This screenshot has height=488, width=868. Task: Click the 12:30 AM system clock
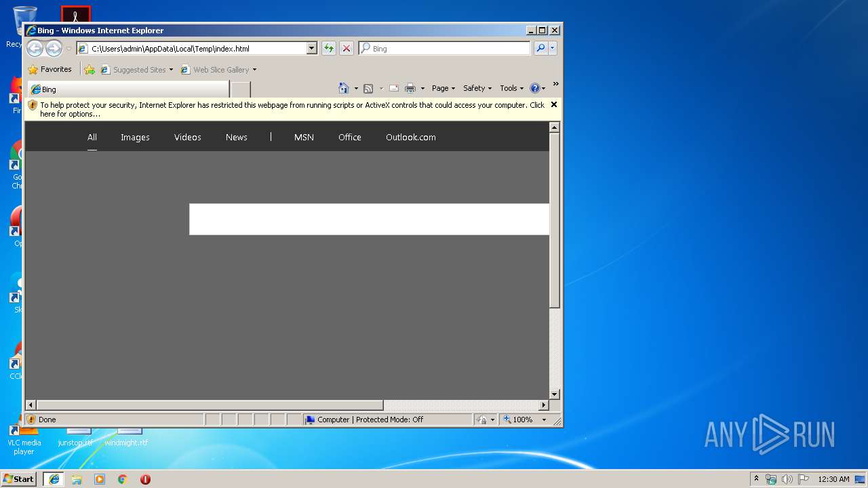(x=833, y=479)
